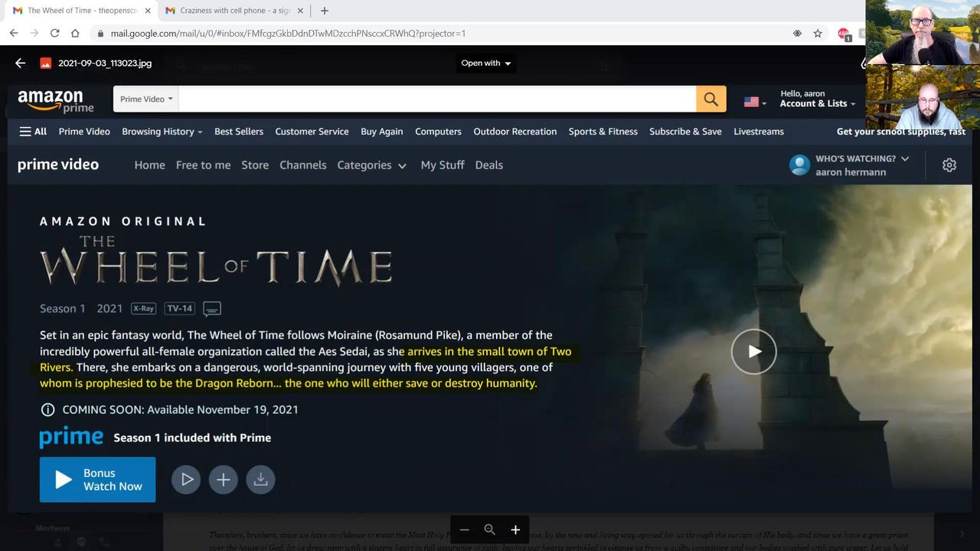
Task: Expand the Categories menu
Action: pyautogui.click(x=371, y=165)
